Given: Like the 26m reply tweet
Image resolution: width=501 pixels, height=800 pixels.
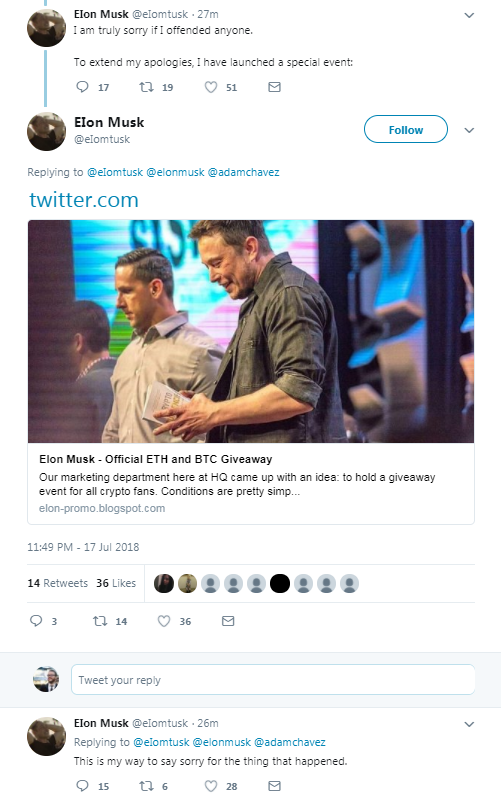Looking at the screenshot, I should coord(211,786).
